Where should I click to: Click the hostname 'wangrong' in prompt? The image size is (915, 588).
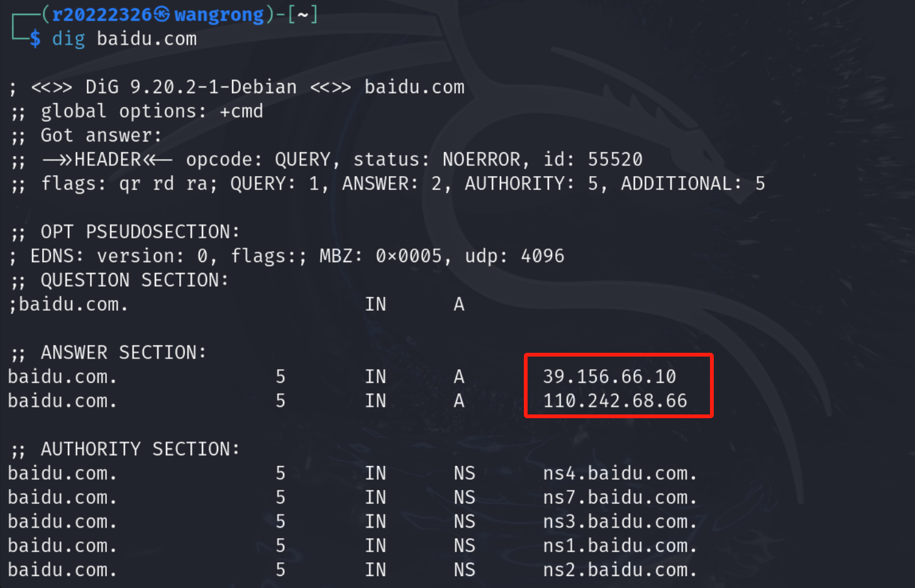(x=219, y=14)
